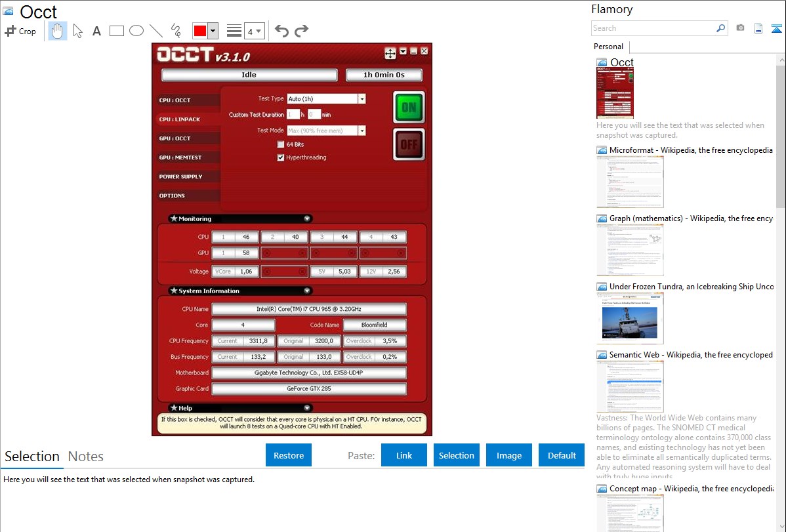Open the Under Frozen Tundra snapshot thumbnail
This screenshot has width=786, height=532.
(x=630, y=318)
